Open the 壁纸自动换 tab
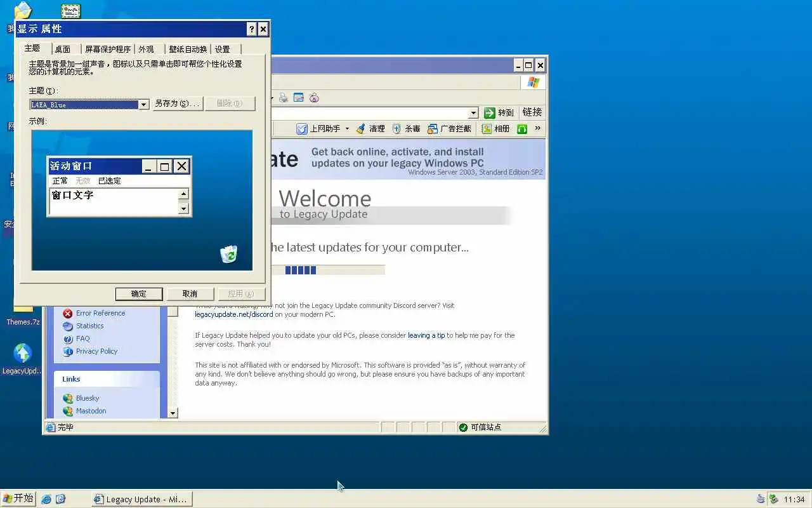 pos(188,49)
